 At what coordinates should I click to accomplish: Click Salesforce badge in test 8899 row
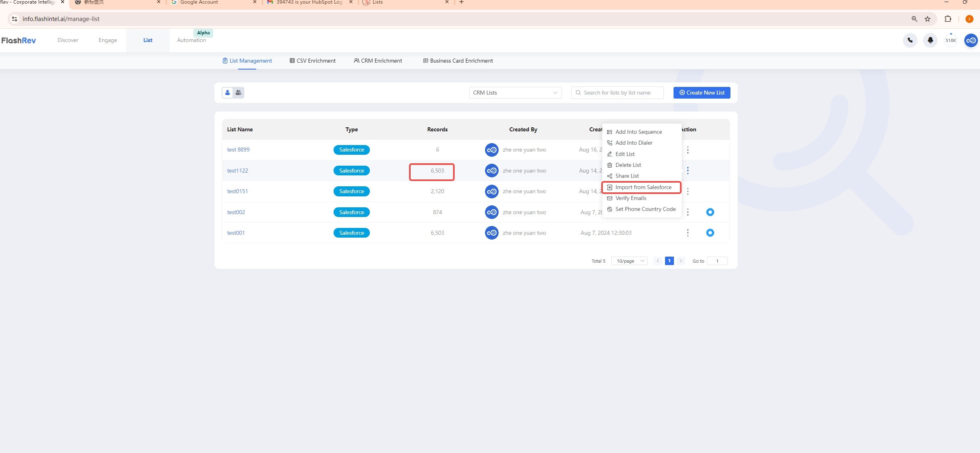(351, 150)
